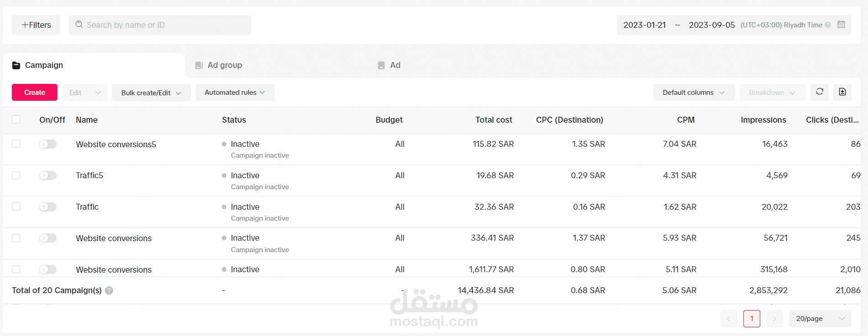The width and height of the screenshot is (868, 336).
Task: Click the Search by name or ID field
Action: pyautogui.click(x=164, y=25)
